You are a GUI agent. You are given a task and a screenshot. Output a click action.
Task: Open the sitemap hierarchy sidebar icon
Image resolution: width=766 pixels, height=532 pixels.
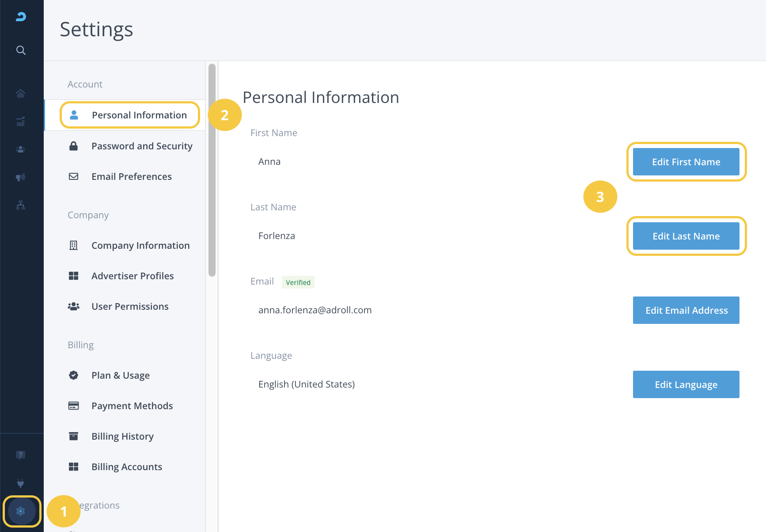tap(21, 205)
